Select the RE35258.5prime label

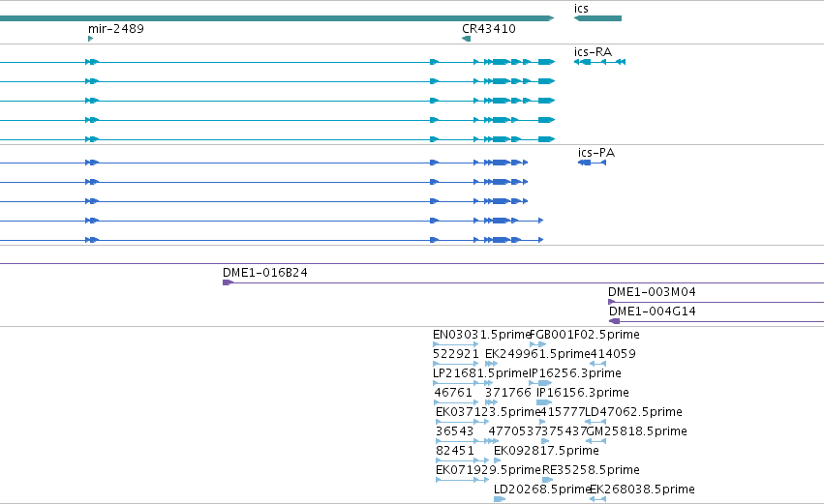click(592, 470)
